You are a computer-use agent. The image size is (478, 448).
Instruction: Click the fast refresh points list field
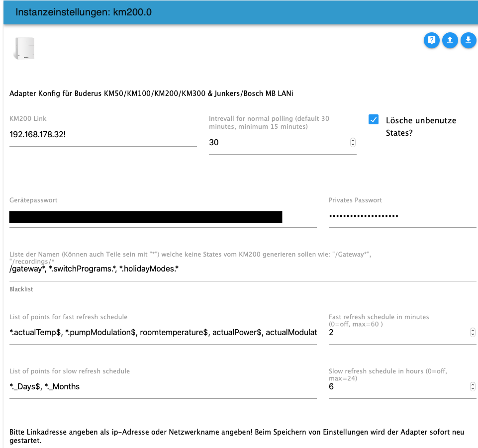click(163, 333)
